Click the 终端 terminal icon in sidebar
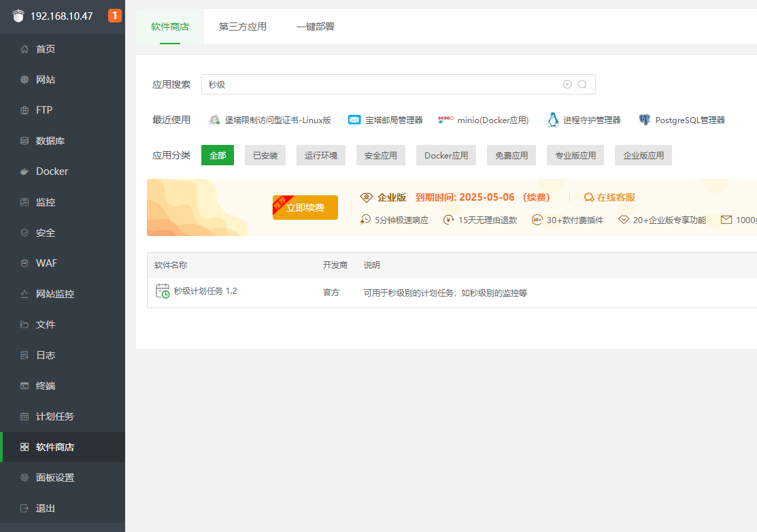Viewport: 757px width, 532px height. pyautogui.click(x=24, y=386)
